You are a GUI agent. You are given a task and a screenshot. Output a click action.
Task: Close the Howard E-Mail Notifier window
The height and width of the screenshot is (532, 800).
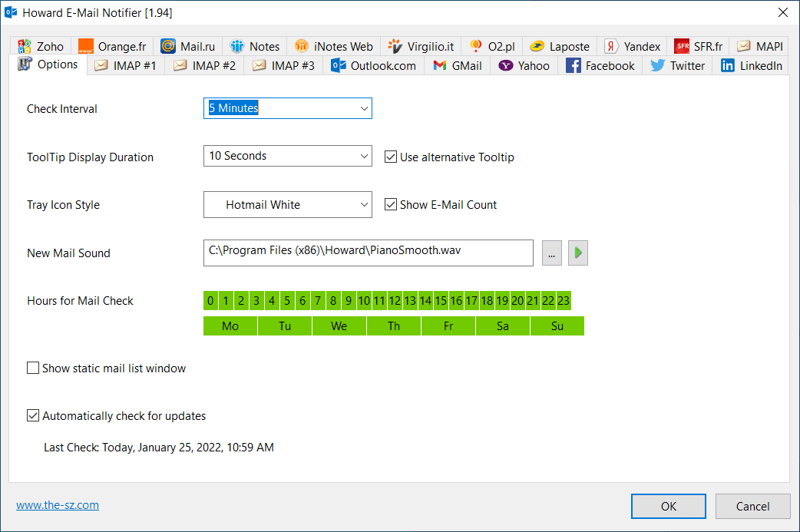click(x=783, y=12)
